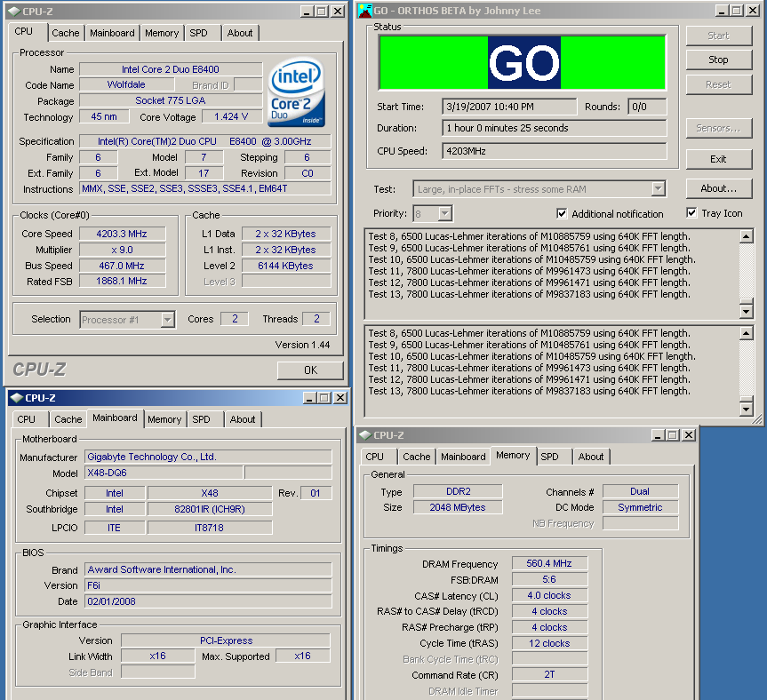This screenshot has width=767, height=700.
Task: Click Core Voltage value 1.424 V
Action: point(231,116)
